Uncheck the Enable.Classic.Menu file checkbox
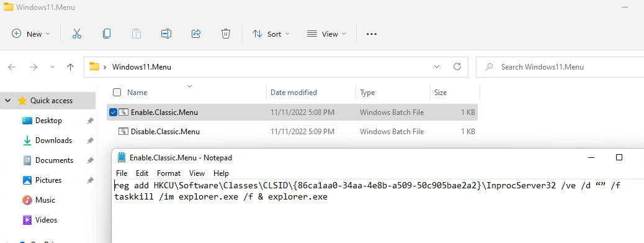This screenshot has width=644, height=243. click(113, 112)
